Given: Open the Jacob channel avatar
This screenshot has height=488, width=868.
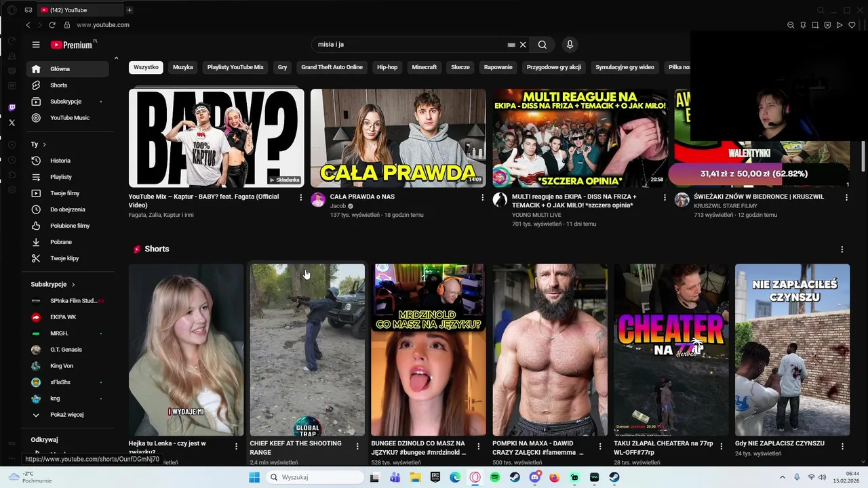Looking at the screenshot, I should point(318,199).
